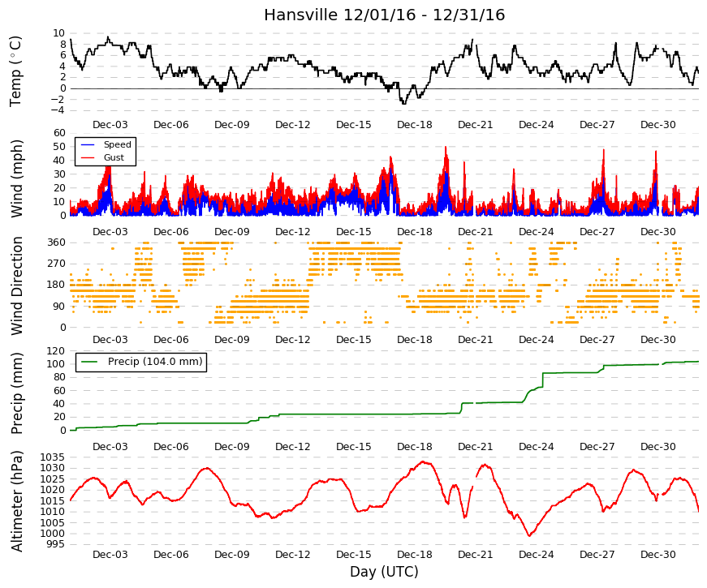
Task: Click the Speed text in wind legend
Action: point(117,144)
